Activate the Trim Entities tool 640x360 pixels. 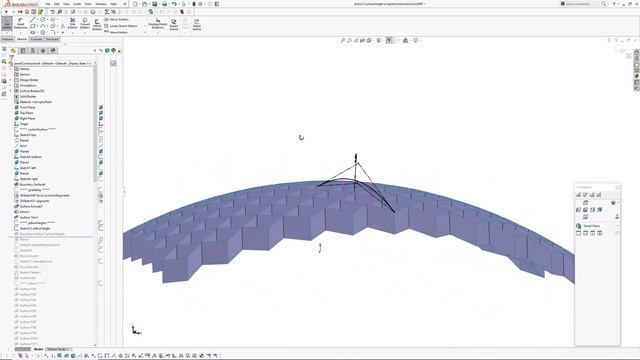(73, 23)
